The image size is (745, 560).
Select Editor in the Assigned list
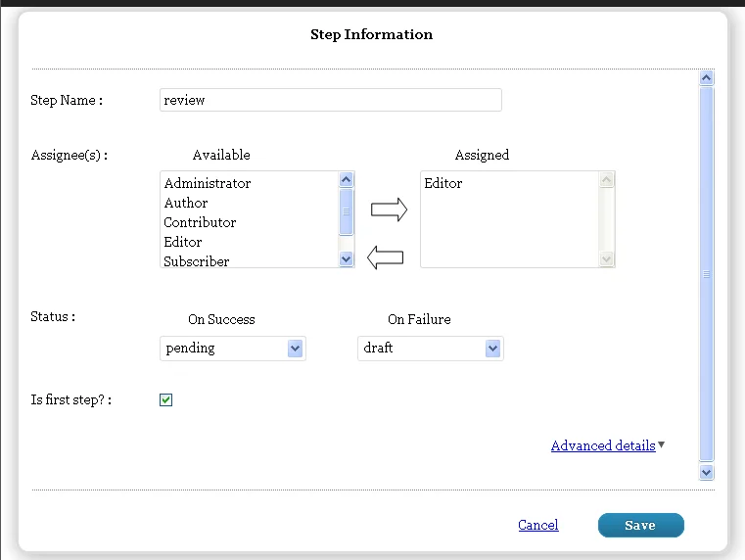point(510,183)
